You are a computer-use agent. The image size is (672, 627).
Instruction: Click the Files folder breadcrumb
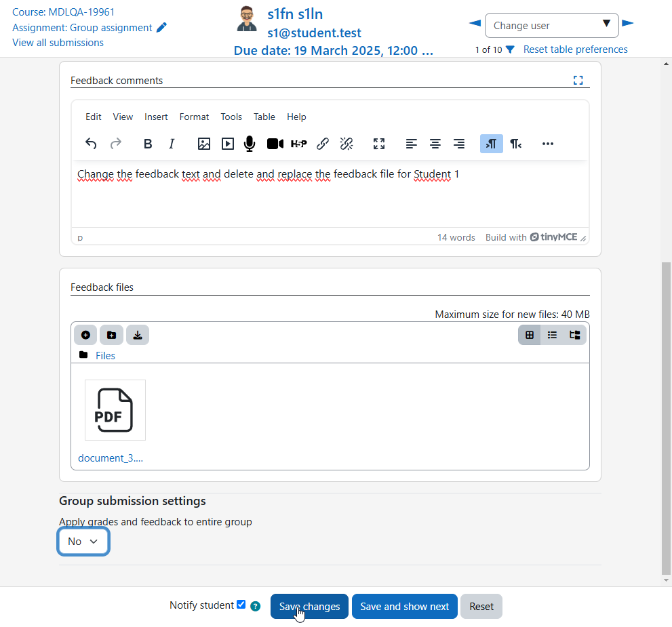[x=105, y=355]
